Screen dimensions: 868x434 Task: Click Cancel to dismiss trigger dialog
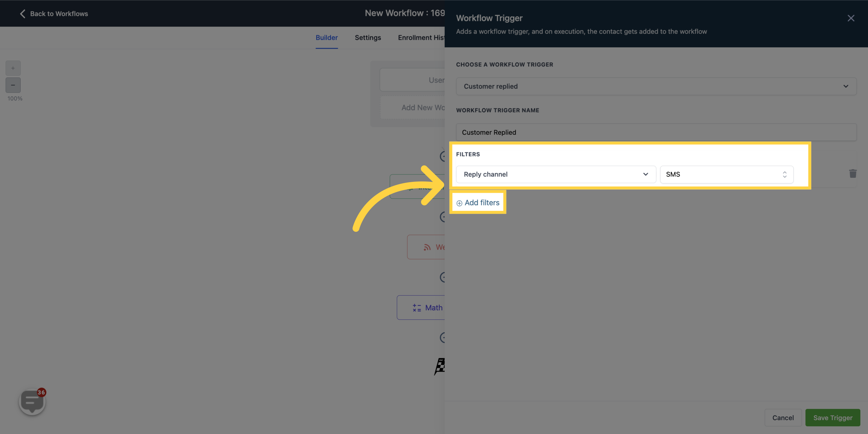[x=783, y=417]
